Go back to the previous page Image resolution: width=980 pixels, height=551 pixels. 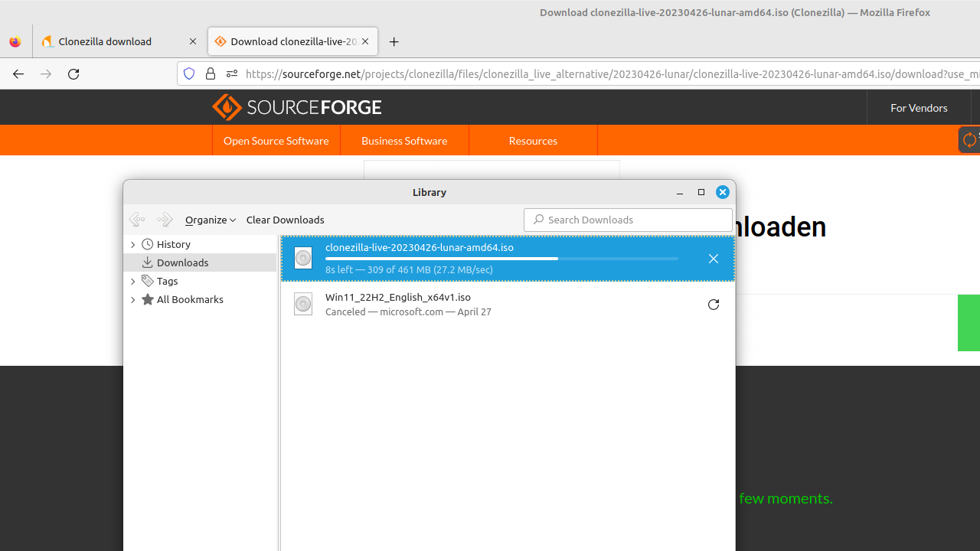(18, 74)
